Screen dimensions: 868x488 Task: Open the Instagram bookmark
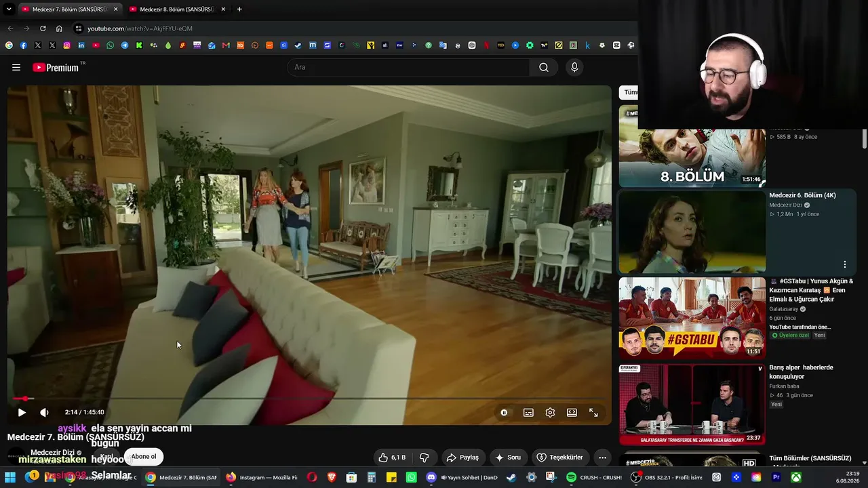tap(66, 45)
